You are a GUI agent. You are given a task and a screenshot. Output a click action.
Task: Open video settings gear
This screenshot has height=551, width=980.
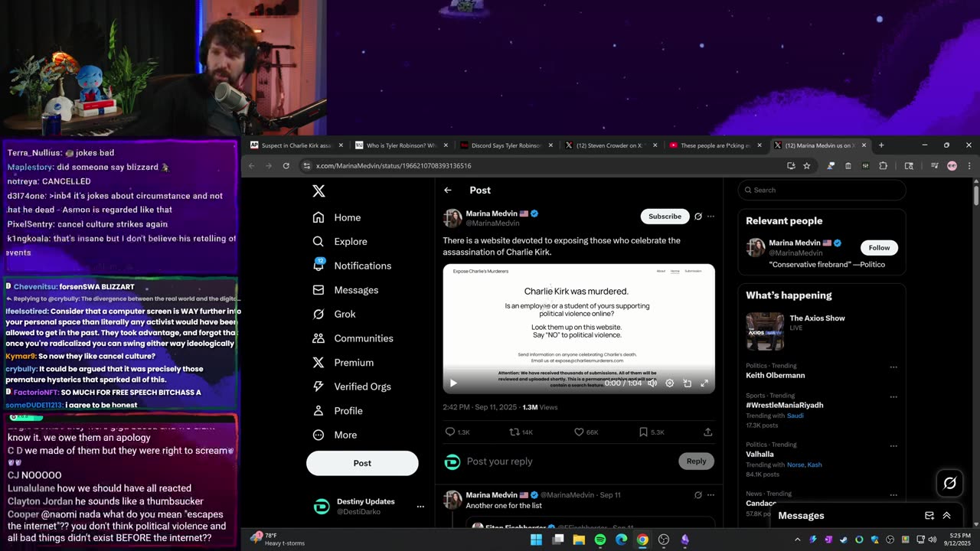coord(670,383)
